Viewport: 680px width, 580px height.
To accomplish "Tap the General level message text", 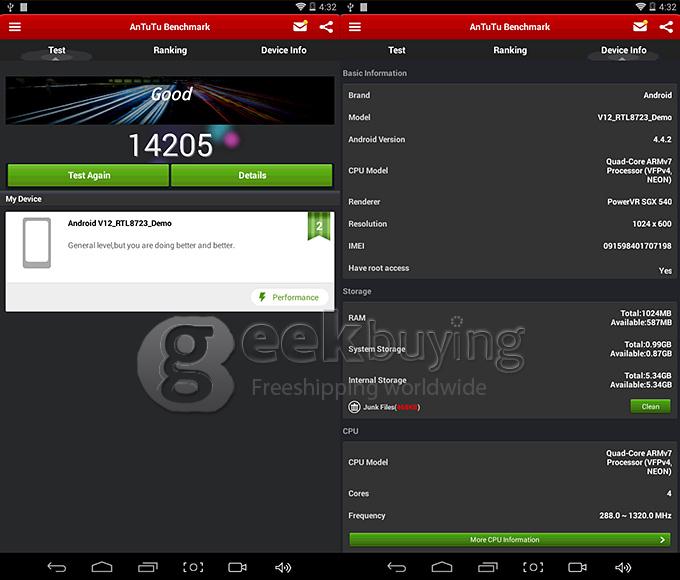I will (151, 246).
